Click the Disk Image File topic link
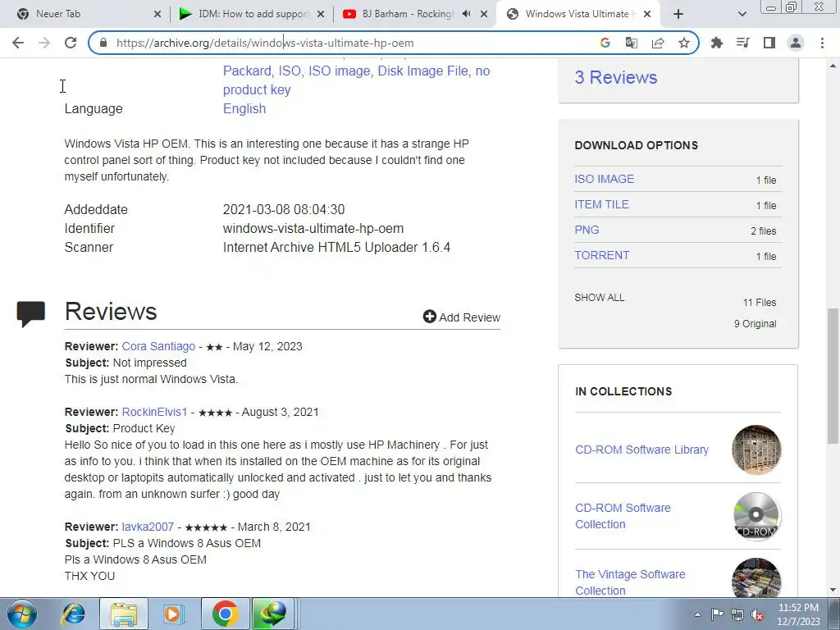 [422, 71]
